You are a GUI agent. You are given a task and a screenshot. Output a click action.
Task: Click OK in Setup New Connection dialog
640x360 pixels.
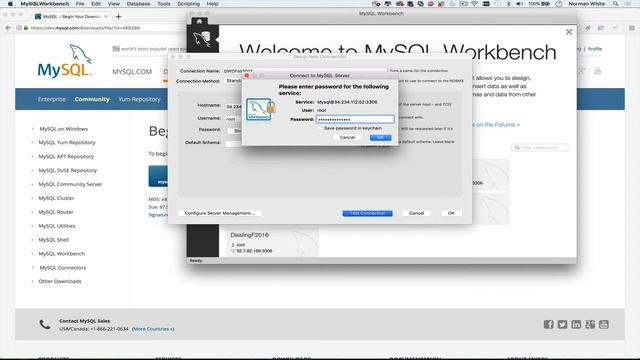451,213
